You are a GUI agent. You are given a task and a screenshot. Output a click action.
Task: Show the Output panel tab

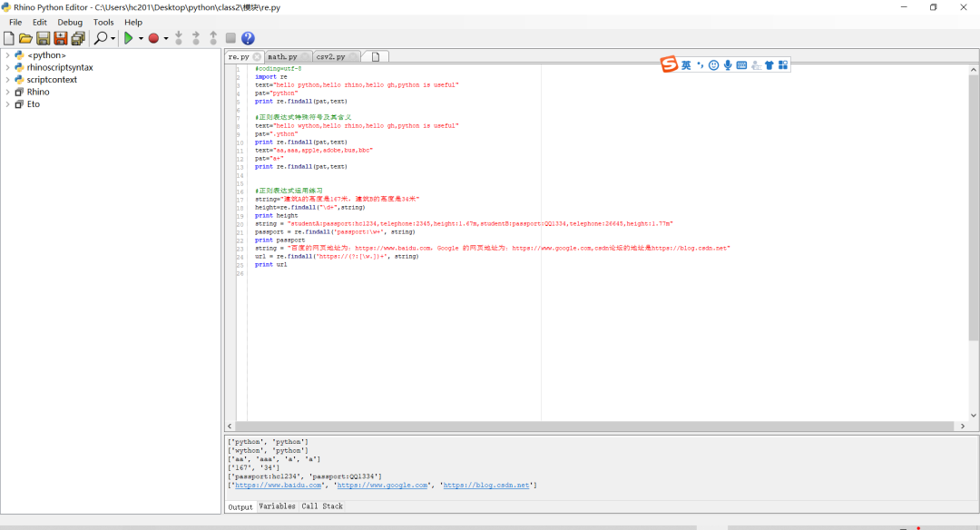240,507
